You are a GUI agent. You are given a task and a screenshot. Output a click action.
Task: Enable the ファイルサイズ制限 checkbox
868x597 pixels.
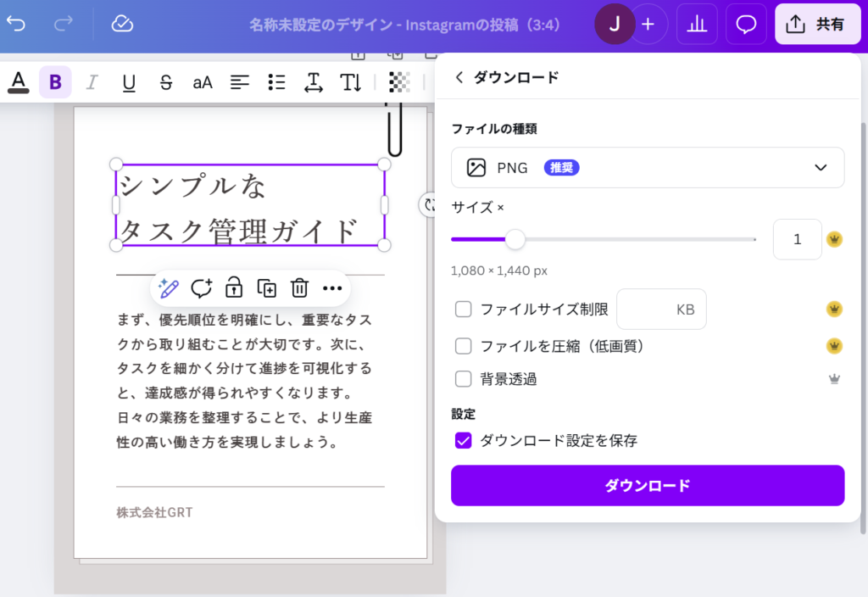point(464,310)
